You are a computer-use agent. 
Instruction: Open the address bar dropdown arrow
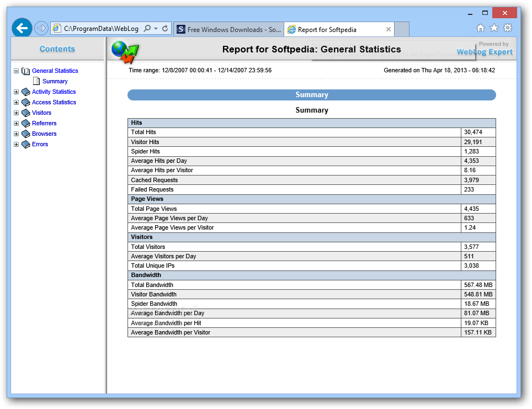coord(156,29)
